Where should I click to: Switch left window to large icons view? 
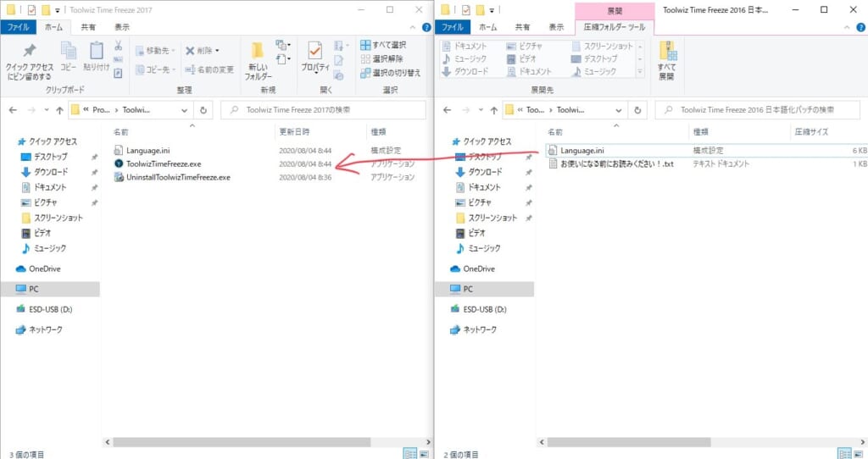click(x=424, y=454)
